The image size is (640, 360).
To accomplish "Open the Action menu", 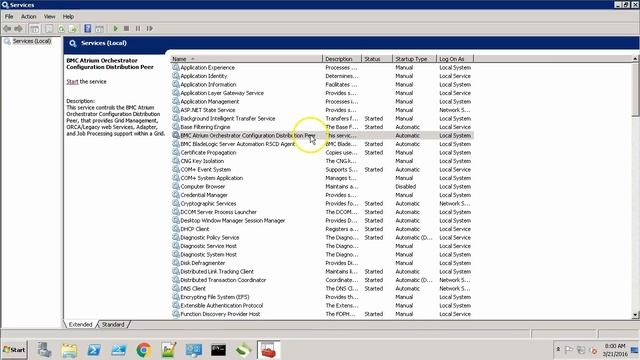I will (x=29, y=17).
